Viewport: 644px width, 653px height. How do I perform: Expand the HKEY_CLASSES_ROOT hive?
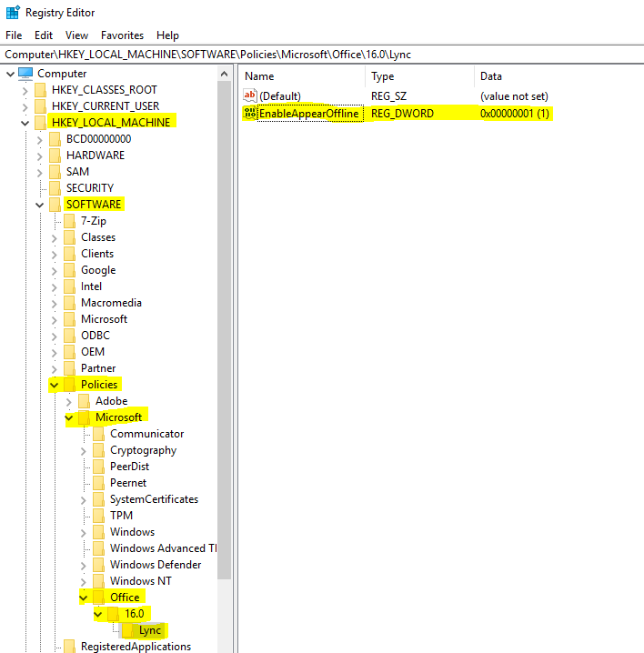coord(25,91)
